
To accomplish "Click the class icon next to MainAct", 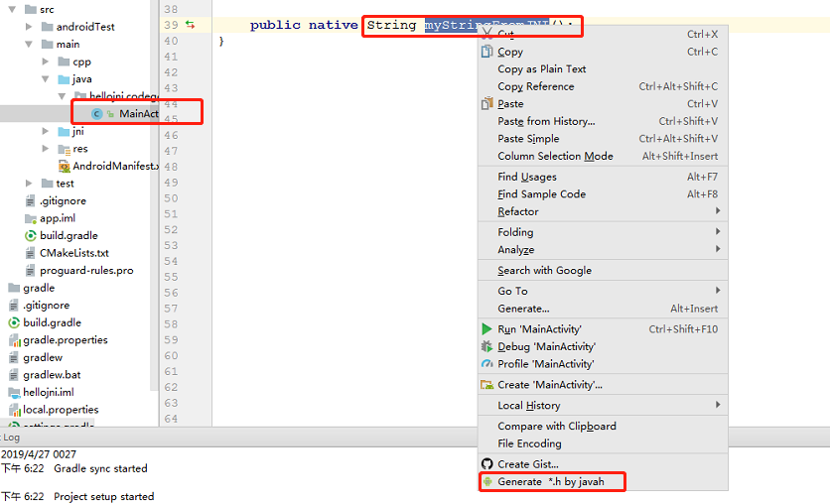I will tap(96, 114).
